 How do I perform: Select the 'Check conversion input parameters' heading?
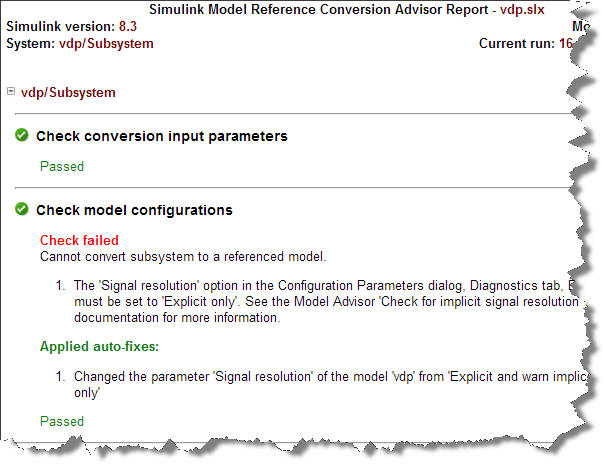[161, 136]
